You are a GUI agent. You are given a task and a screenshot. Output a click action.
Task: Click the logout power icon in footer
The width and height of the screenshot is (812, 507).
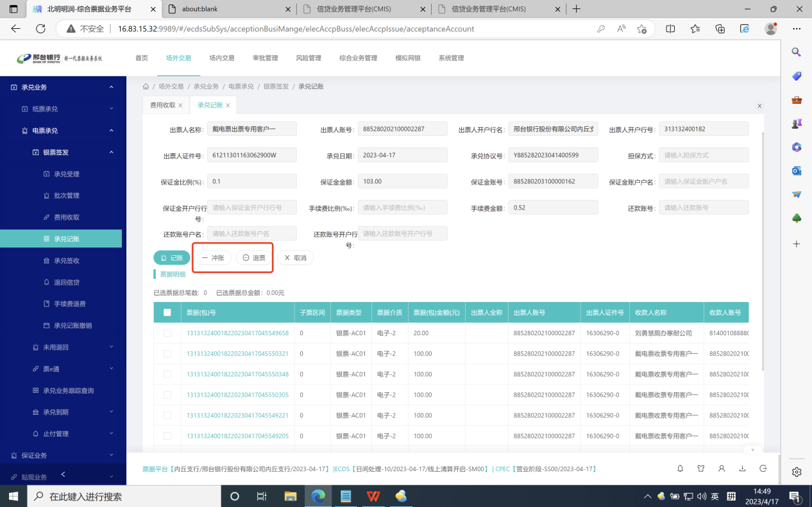[763, 469]
